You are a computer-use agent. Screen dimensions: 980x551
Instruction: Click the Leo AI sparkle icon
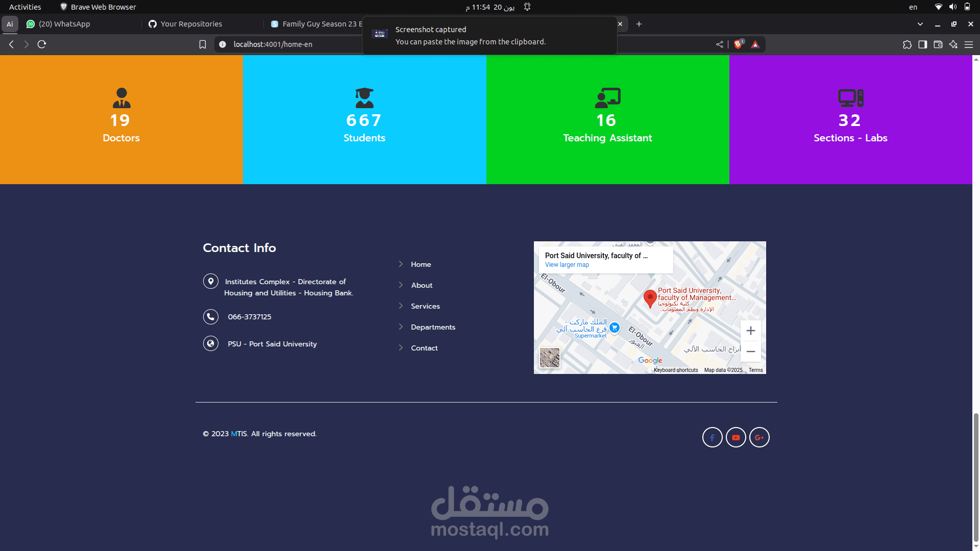coord(953,44)
